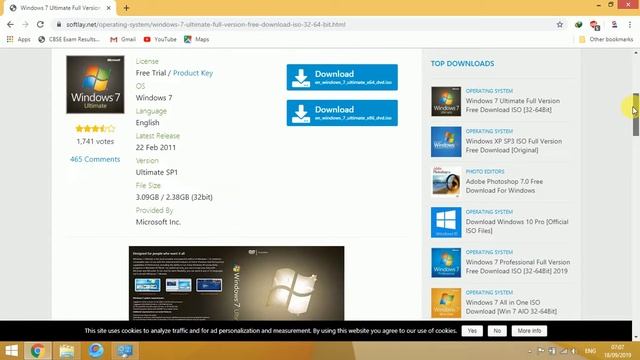Screen dimensions: 640x360
Task: Click the Photoshop thumbnail in Top Downloads
Action: pyautogui.click(x=446, y=182)
